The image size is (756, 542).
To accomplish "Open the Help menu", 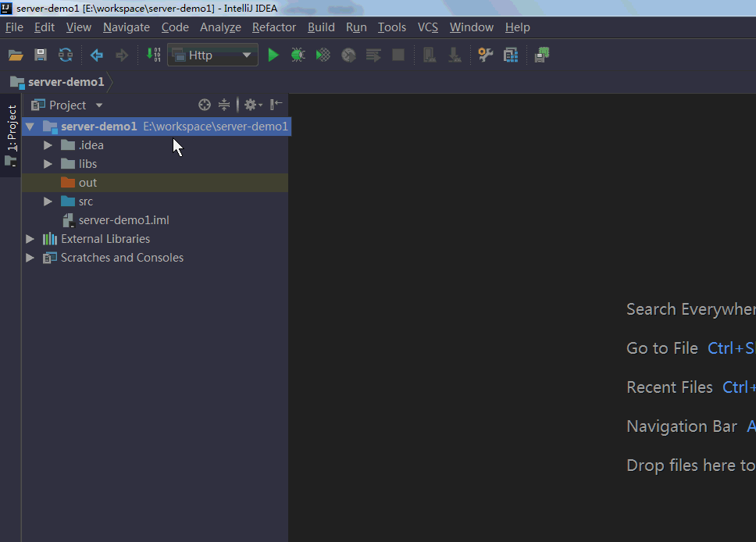I will click(x=517, y=27).
